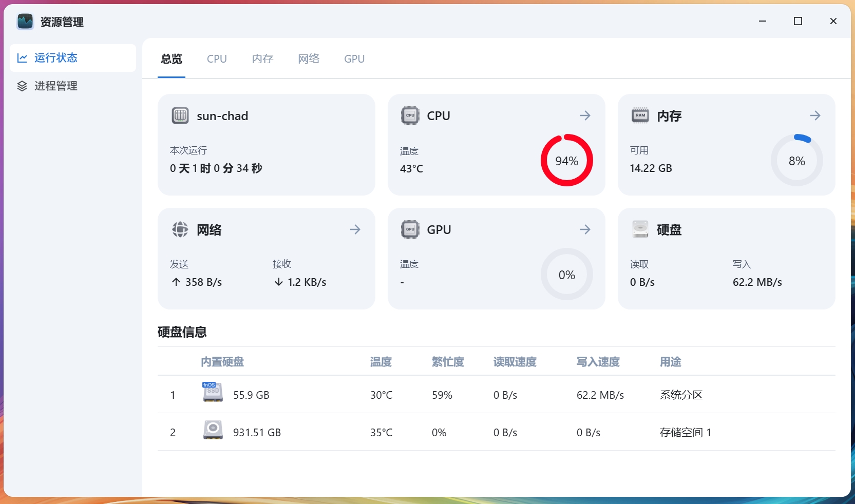Click the 网络 card title
Viewport: 855px width, 504px height.
point(209,229)
